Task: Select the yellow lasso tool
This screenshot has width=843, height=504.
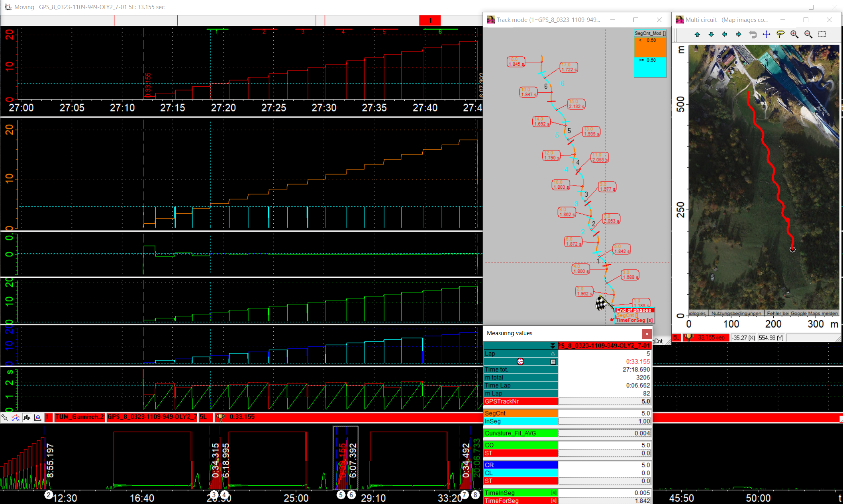Action: pyautogui.click(x=780, y=35)
